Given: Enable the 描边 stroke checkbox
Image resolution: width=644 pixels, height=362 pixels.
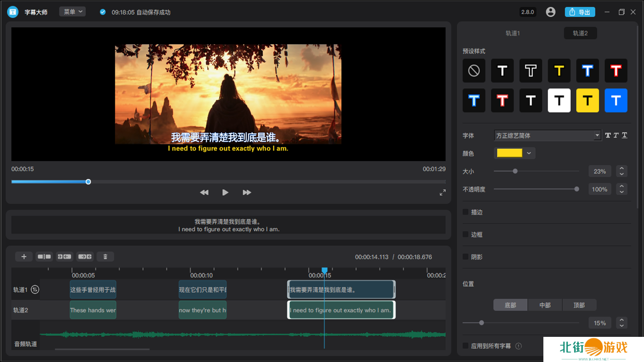Looking at the screenshot, I should (466, 212).
